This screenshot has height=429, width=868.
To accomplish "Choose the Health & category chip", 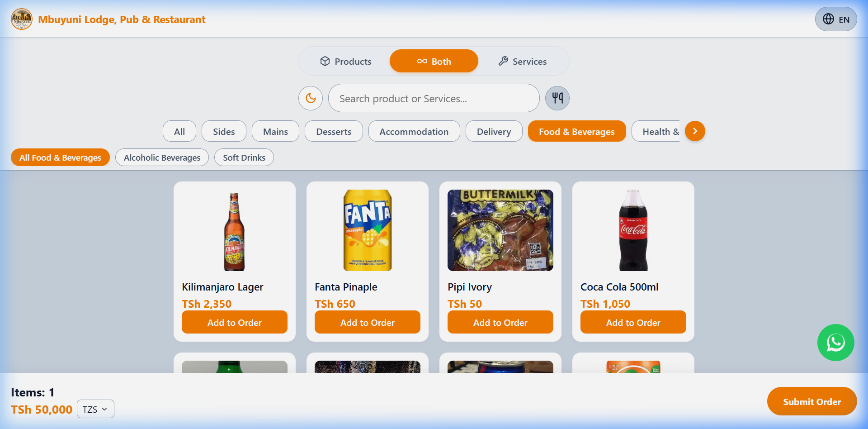I will click(x=656, y=131).
